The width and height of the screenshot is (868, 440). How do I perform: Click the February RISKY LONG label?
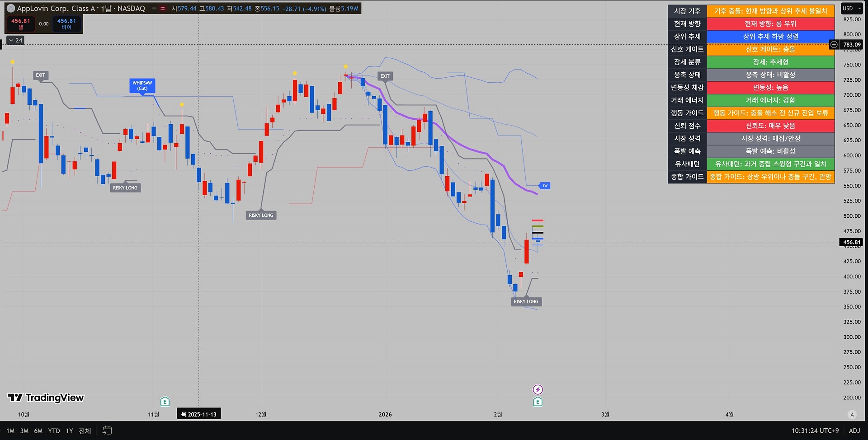point(526,302)
